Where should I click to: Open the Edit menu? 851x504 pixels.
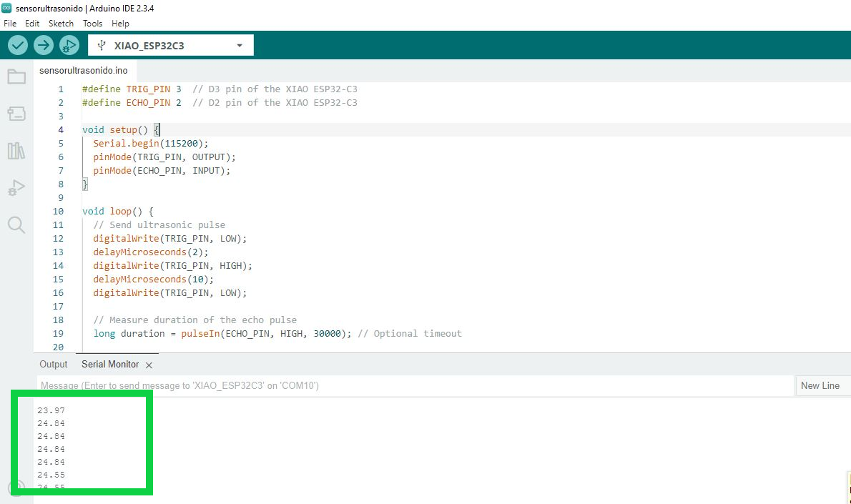pos(32,24)
